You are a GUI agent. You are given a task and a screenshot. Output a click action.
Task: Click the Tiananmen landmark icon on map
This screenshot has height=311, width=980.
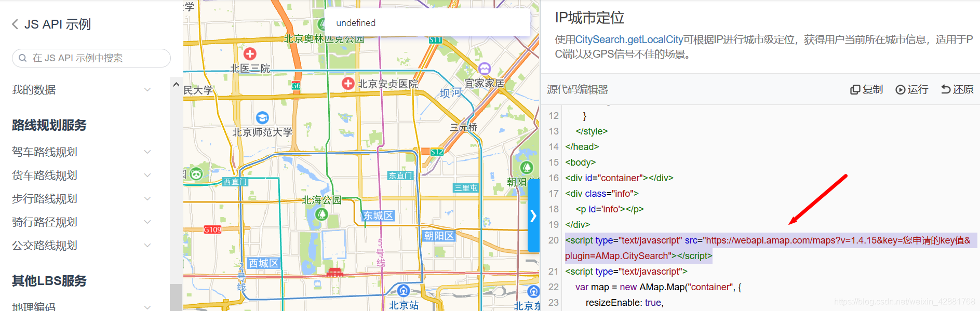(335, 272)
